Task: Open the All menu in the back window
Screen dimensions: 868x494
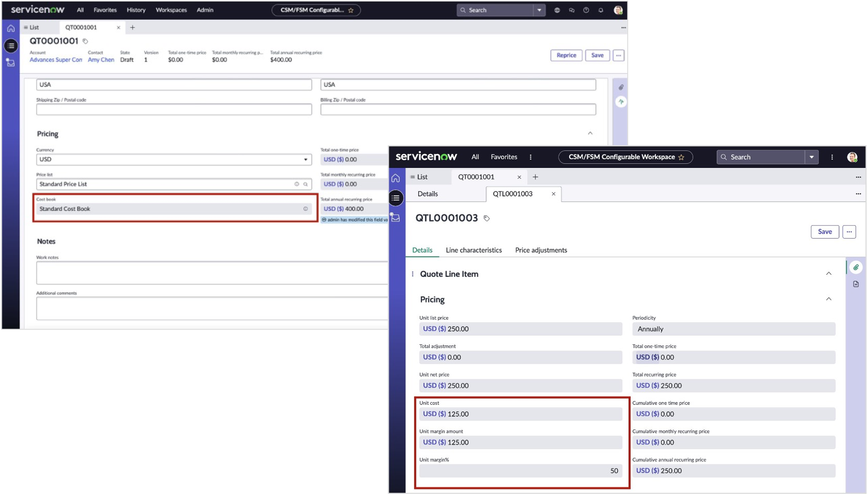Action: [x=80, y=10]
